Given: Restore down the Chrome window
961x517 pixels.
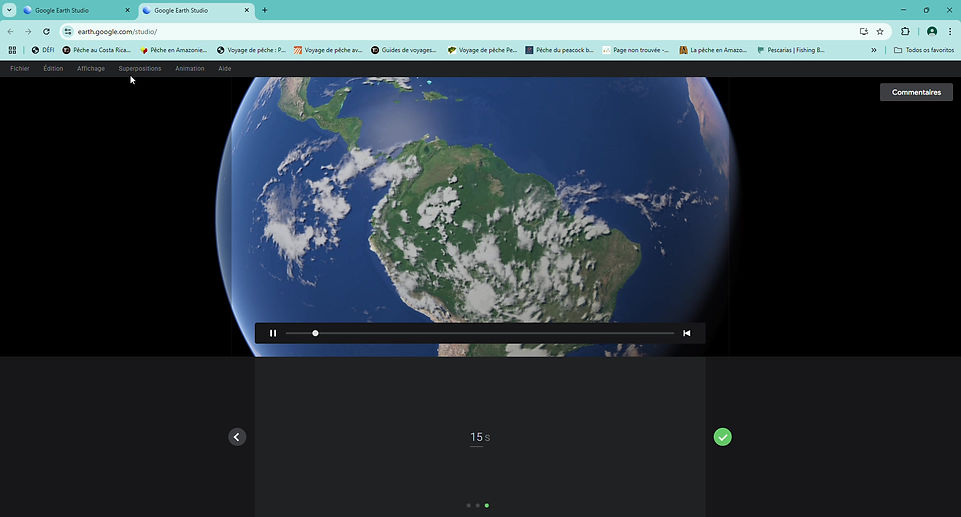Looking at the screenshot, I should pos(926,10).
